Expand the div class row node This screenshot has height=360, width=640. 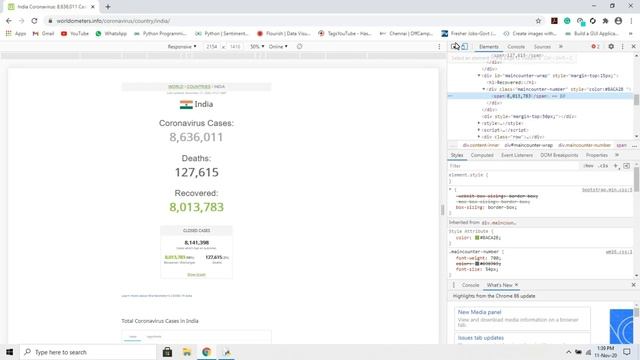point(479,137)
